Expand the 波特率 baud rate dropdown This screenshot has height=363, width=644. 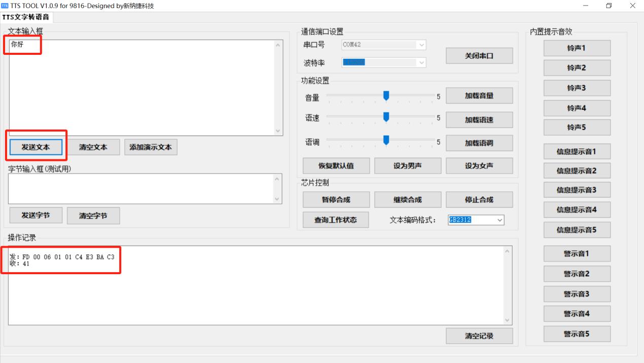pos(421,62)
